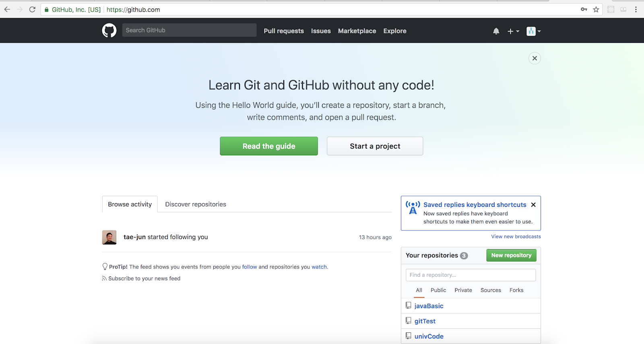Switch to Discover repositories tab
Viewport: 644px width, 344px height.
(x=196, y=204)
